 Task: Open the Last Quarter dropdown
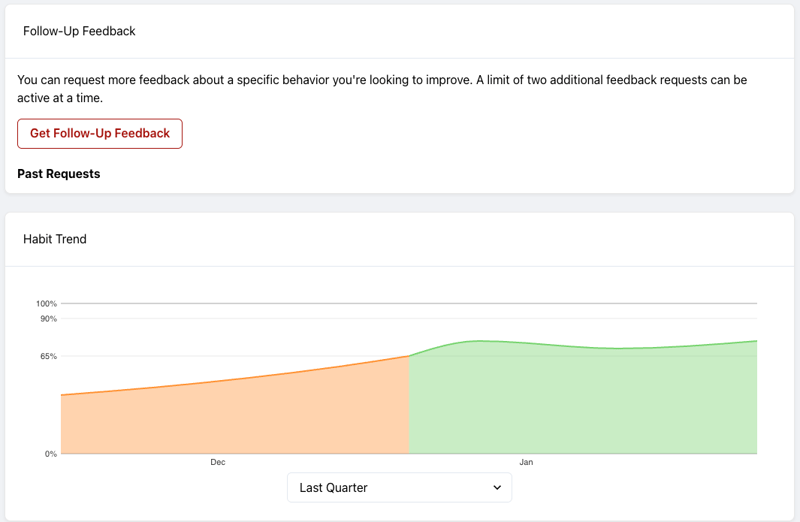399,487
